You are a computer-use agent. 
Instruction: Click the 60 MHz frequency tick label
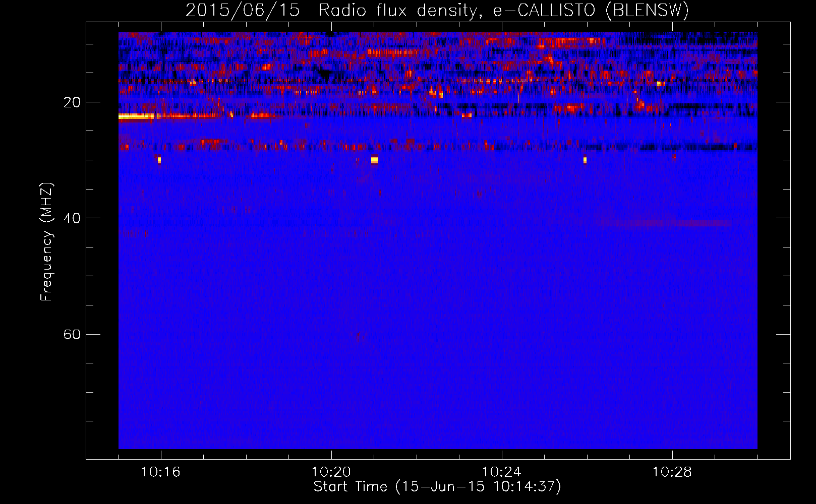pyautogui.click(x=72, y=334)
